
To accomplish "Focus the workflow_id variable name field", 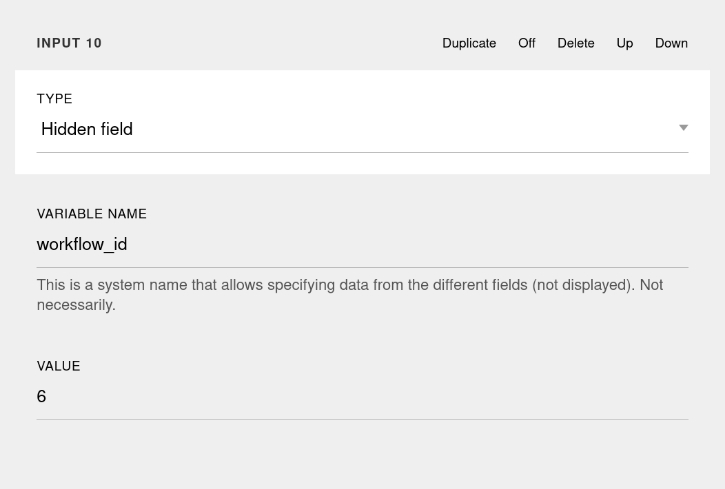I will click(x=362, y=244).
